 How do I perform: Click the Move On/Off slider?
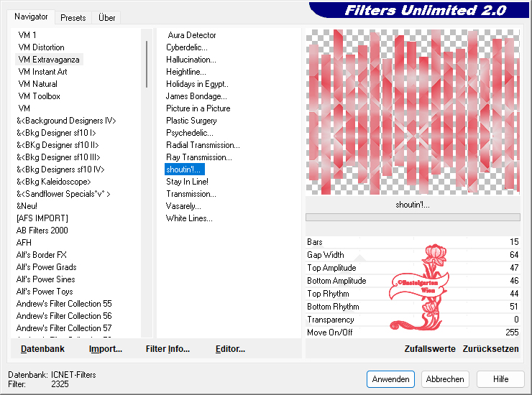pyautogui.click(x=413, y=332)
